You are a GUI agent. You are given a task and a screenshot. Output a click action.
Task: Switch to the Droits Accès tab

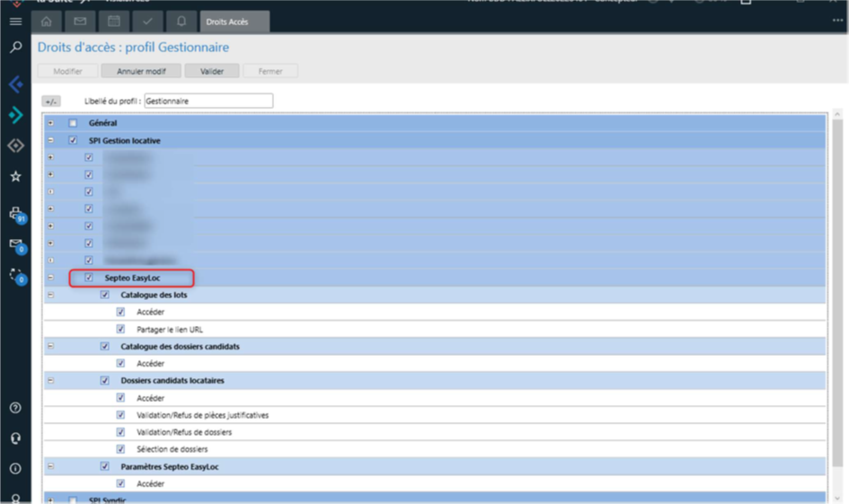228,22
